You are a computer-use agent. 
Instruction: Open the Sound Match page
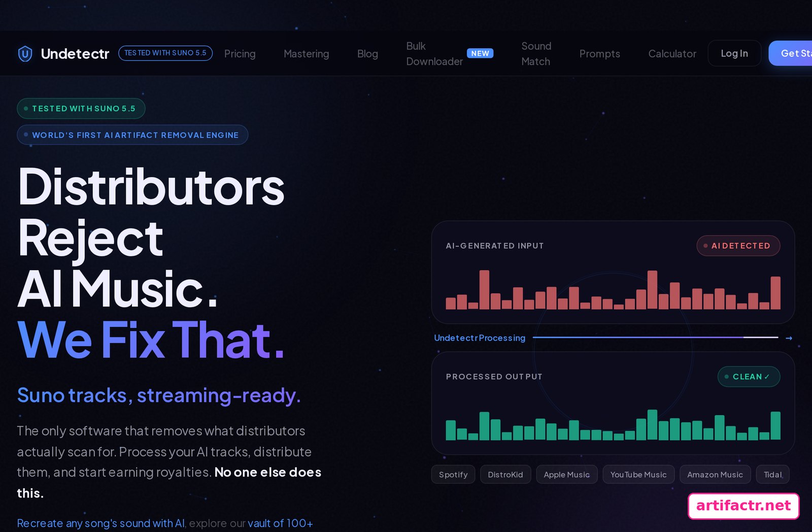coord(536,53)
